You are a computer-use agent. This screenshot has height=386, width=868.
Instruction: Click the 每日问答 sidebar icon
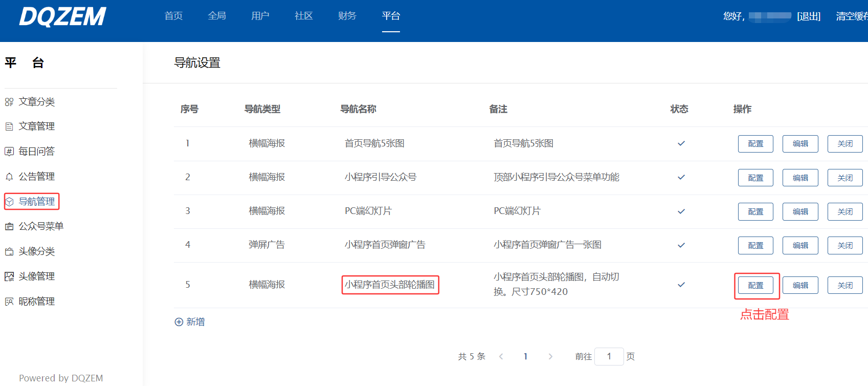[x=9, y=152]
